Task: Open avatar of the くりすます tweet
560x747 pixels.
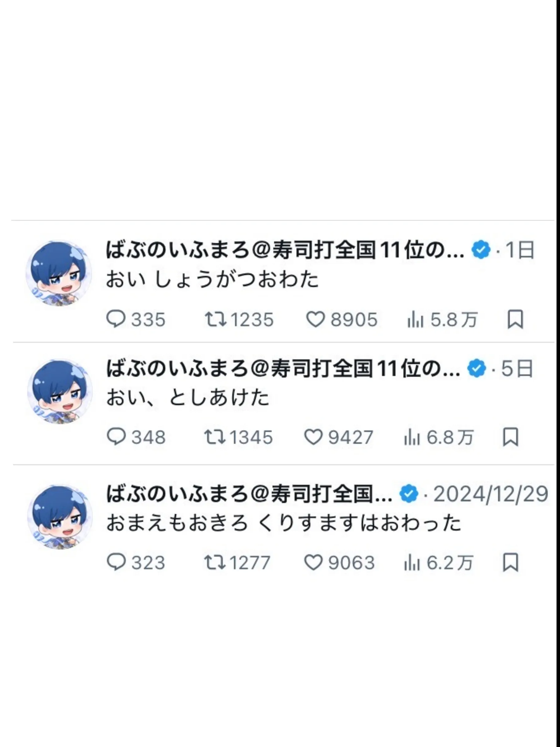Action: click(x=60, y=517)
